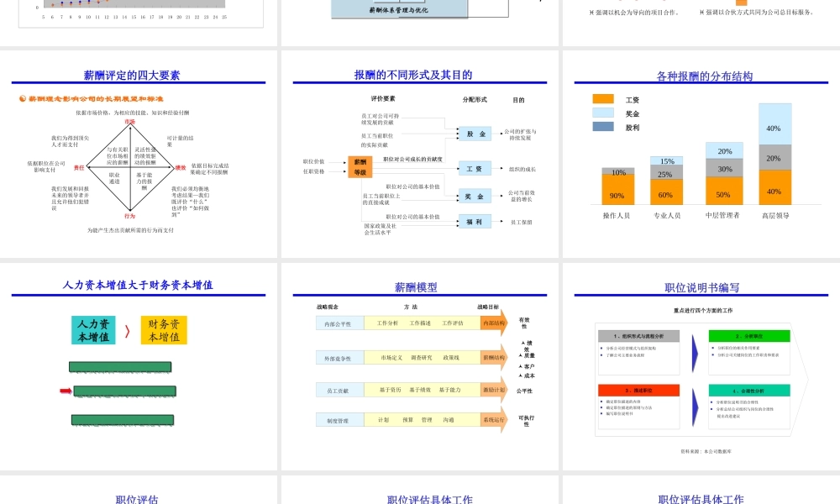The image size is (840, 504).
Task: Click the teal 人力资本增值 box
Action: (x=93, y=331)
